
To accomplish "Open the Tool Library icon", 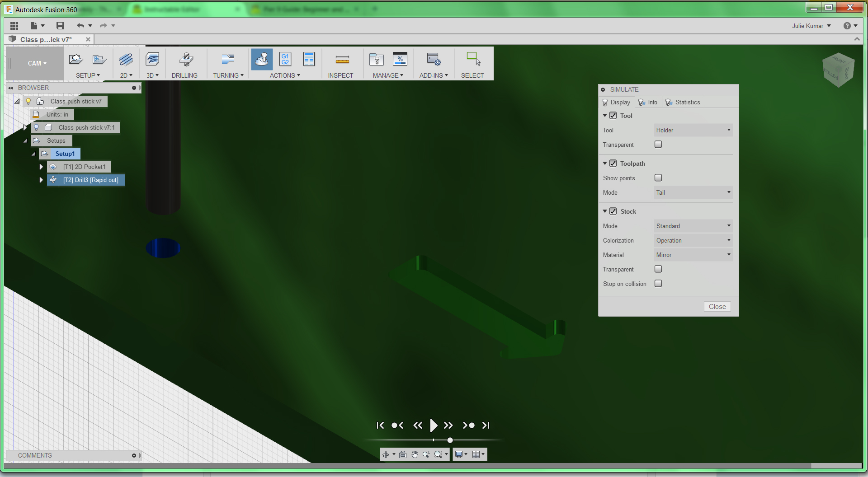I will coord(376,59).
